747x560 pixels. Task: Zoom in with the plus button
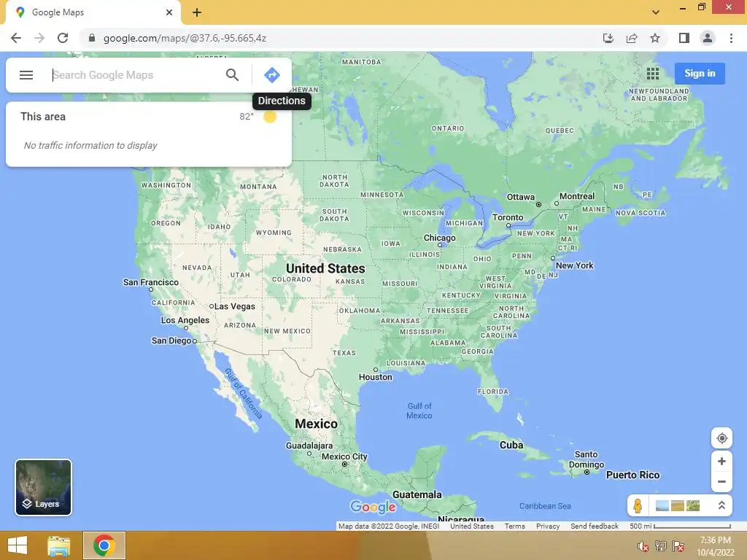point(721,461)
